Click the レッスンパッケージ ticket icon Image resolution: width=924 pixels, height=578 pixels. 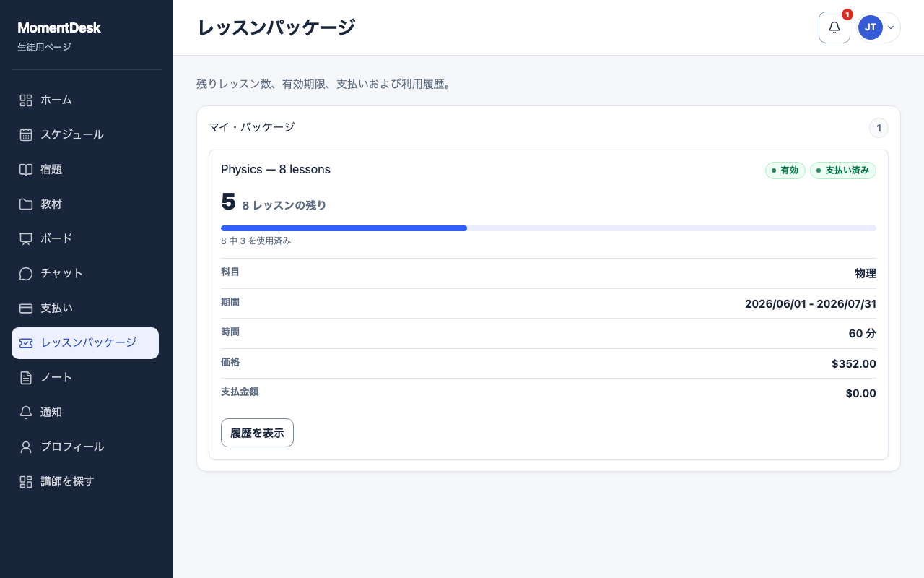click(x=26, y=343)
